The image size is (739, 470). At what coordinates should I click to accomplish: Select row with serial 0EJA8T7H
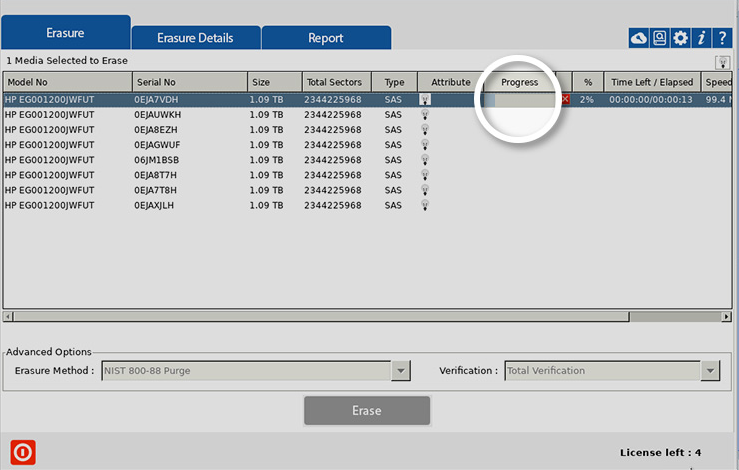click(368, 175)
